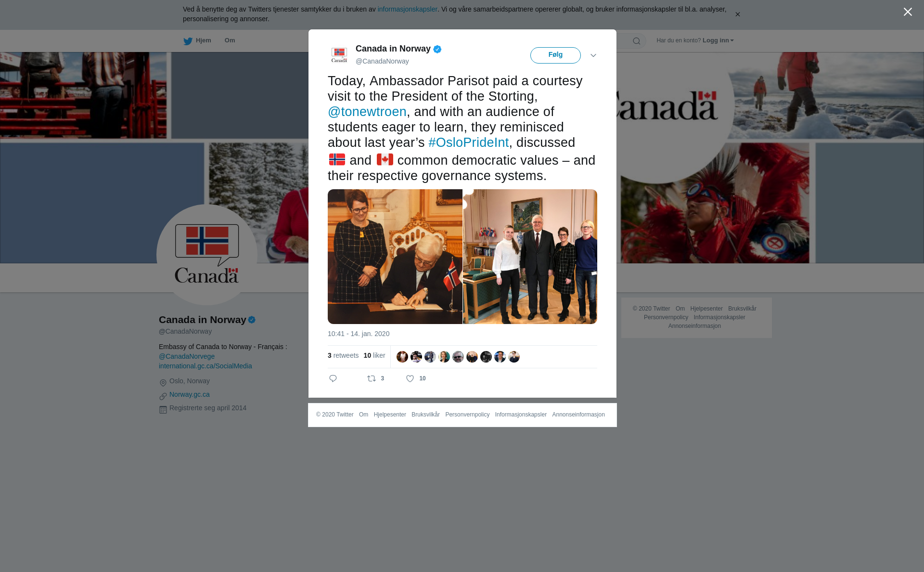The height and width of the screenshot is (572, 924).
Task: Click the search magnifier icon
Action: click(x=637, y=41)
